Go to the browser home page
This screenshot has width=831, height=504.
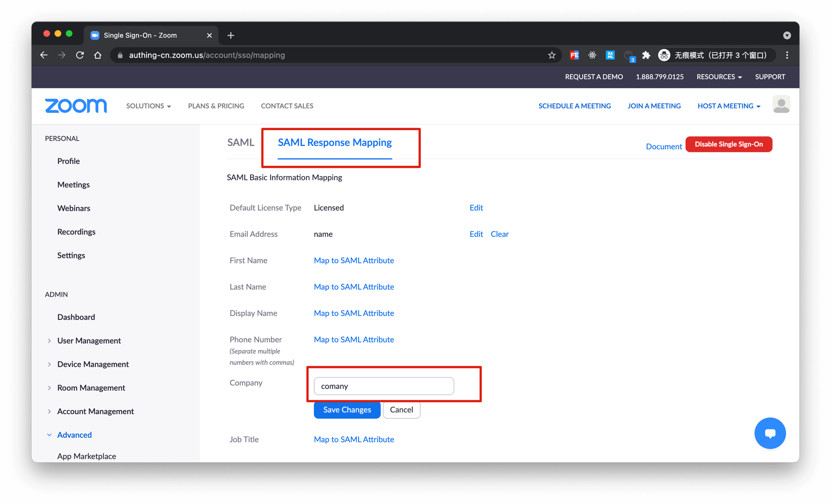click(x=98, y=55)
